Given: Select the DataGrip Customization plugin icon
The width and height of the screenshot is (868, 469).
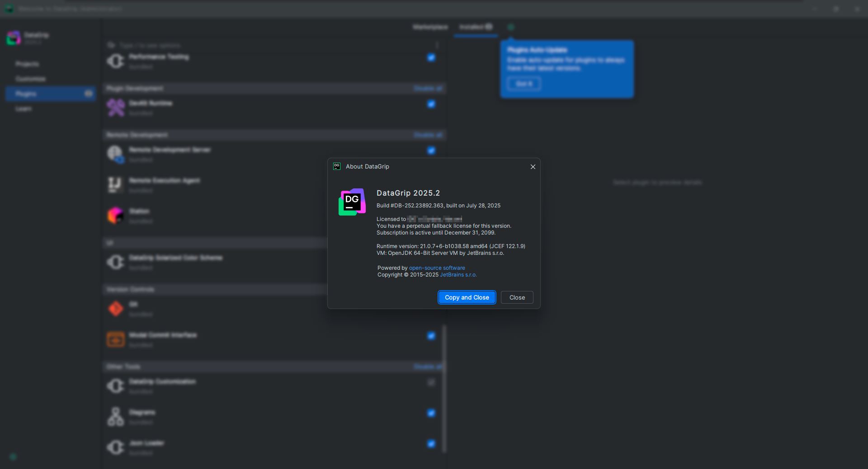Looking at the screenshot, I should [x=116, y=386].
